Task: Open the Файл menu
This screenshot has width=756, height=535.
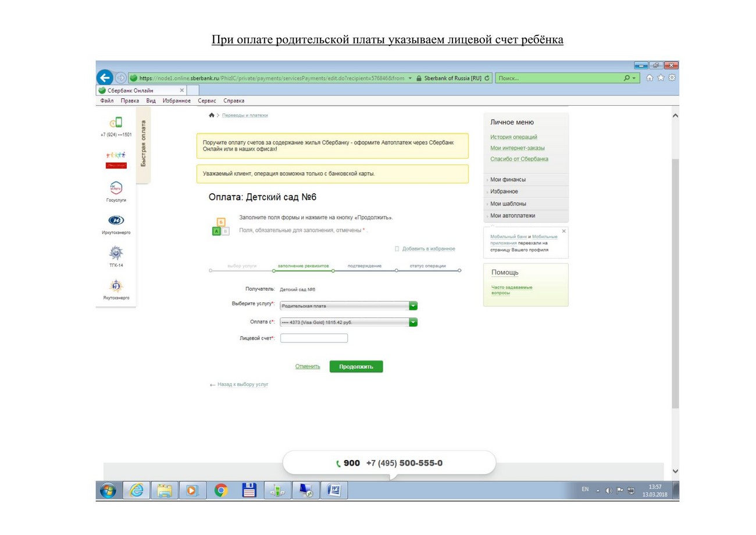Action: (x=107, y=101)
